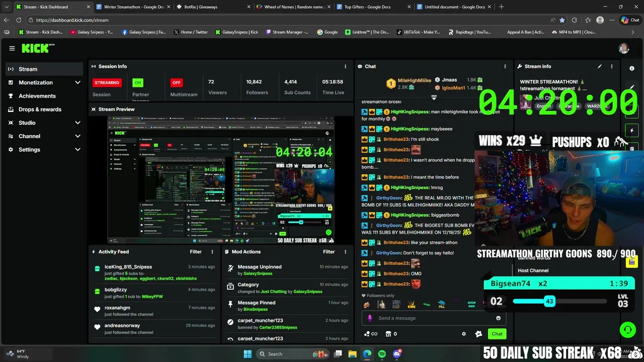Click the star-shaped icon beside Chat button
Image resolution: width=644 pixels, height=362 pixels.
[478, 334]
